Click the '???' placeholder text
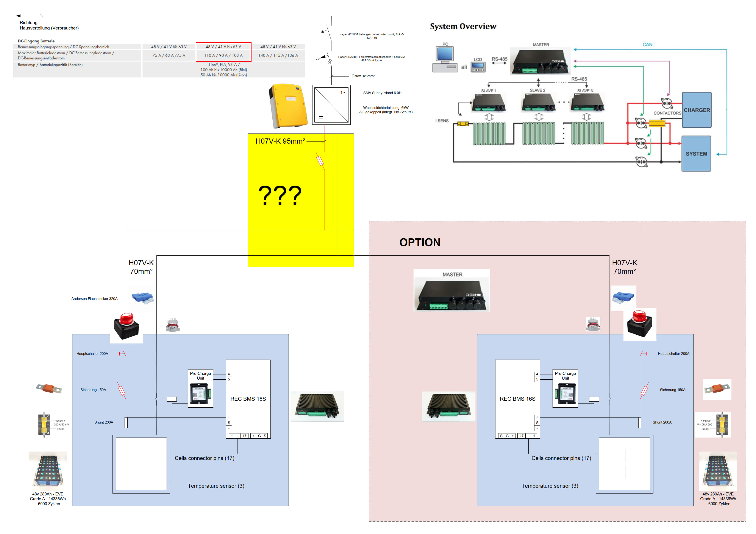This screenshot has height=534, width=756. 280,196
